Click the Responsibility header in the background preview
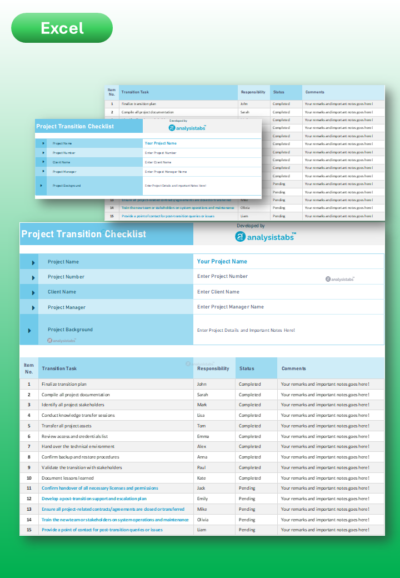 click(x=254, y=92)
